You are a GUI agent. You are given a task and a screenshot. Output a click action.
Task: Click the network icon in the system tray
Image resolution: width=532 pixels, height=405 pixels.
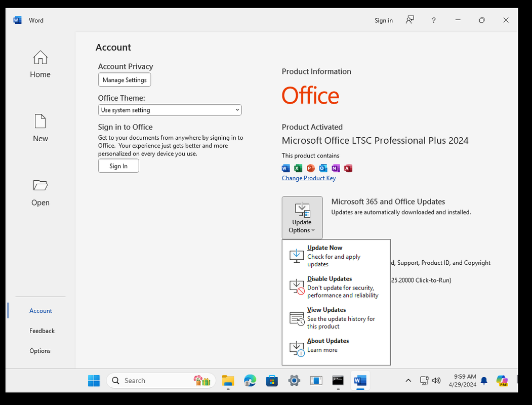coord(424,381)
